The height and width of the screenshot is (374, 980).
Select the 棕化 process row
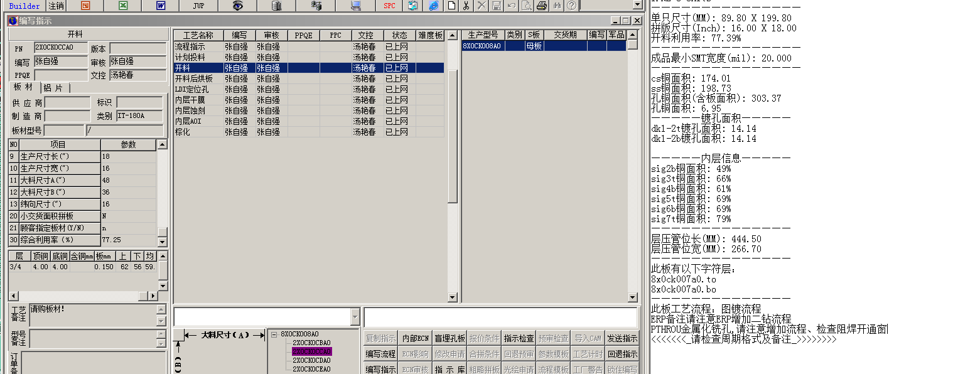point(309,132)
